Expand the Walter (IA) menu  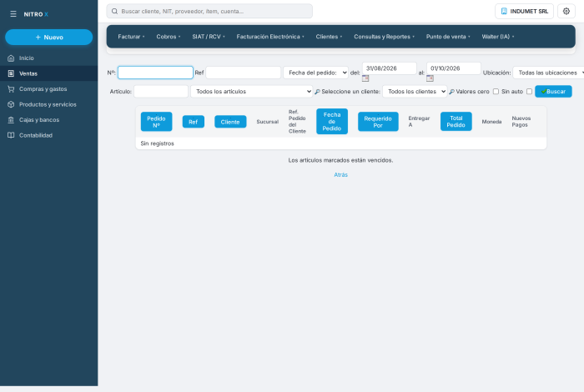pyautogui.click(x=498, y=37)
